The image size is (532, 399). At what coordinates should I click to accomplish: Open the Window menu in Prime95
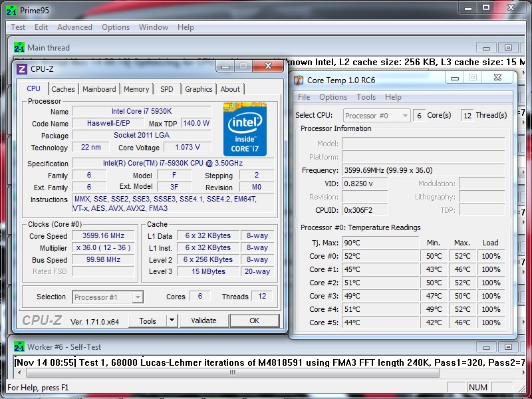[154, 27]
